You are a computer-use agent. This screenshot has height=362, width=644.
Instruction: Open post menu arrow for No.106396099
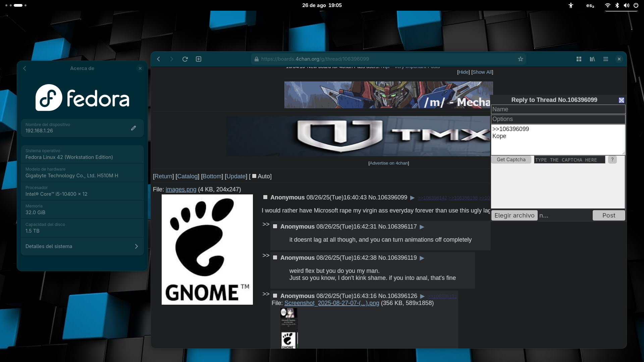tap(413, 198)
